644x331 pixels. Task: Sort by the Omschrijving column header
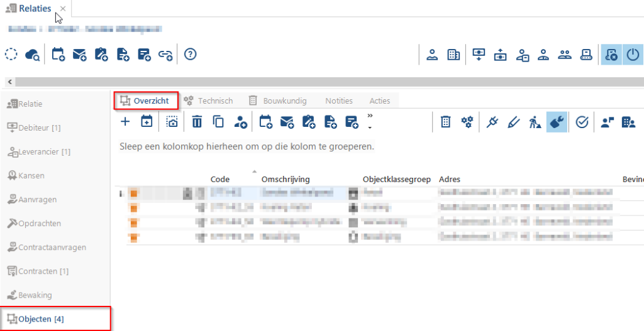286,179
